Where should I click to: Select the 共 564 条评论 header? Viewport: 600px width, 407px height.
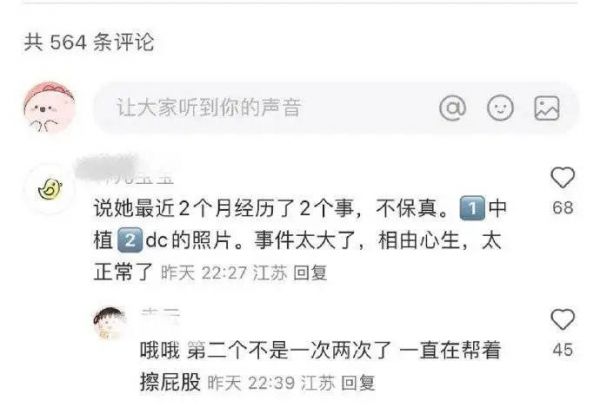coord(90,42)
